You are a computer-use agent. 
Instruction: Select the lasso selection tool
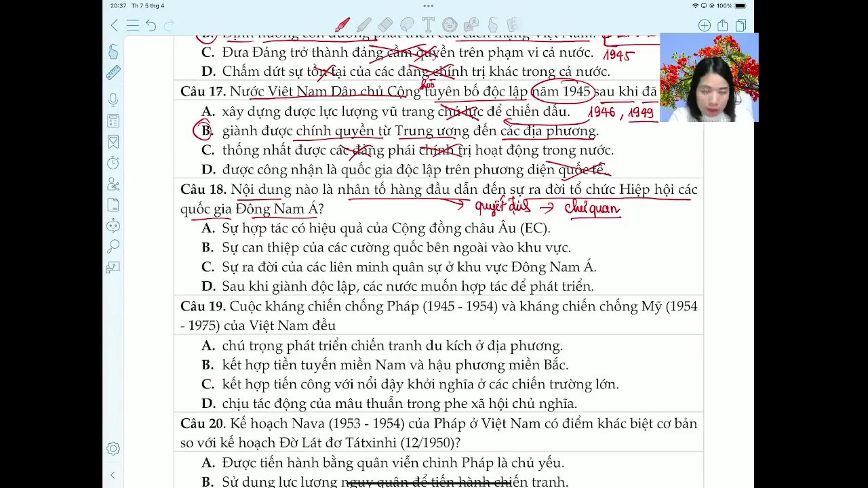(x=407, y=26)
